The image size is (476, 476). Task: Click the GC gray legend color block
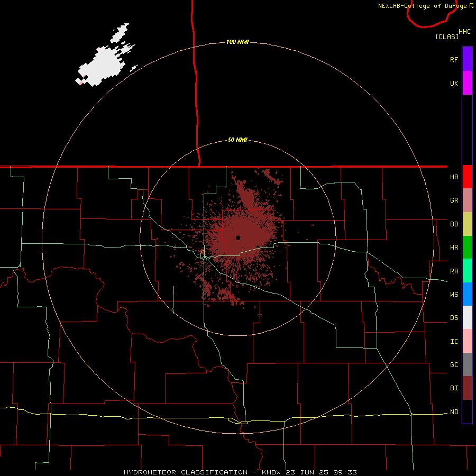pos(467,364)
